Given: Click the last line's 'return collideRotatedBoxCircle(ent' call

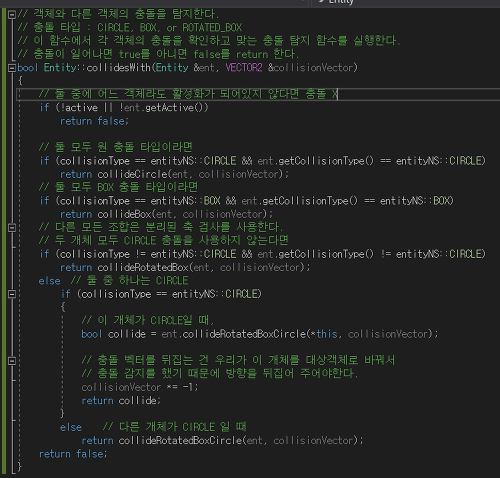Looking at the screenshot, I should pyautogui.click(x=172, y=441).
